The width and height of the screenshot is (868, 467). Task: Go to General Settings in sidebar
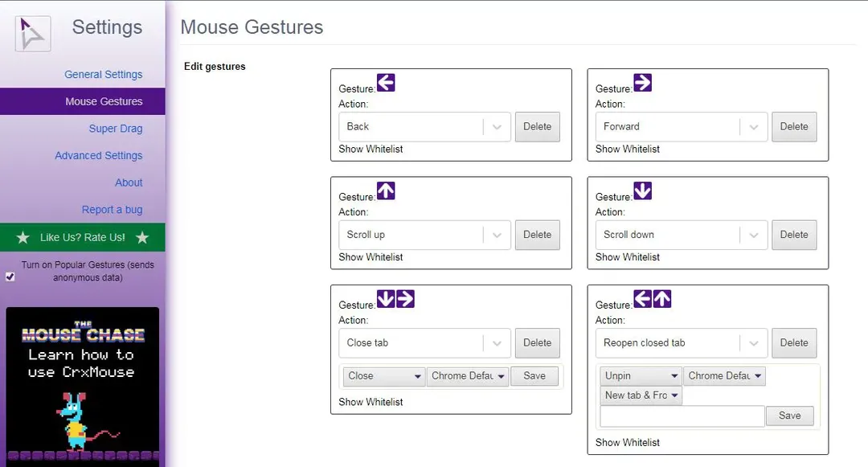point(103,74)
